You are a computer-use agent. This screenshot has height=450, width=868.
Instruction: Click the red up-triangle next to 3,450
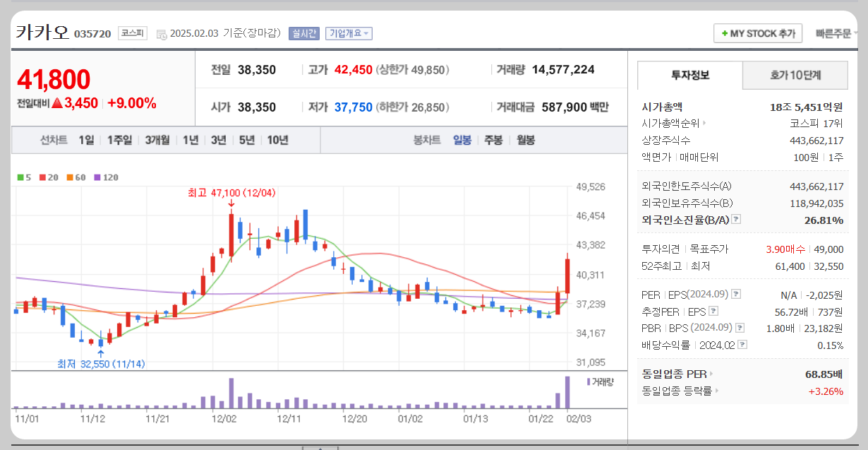[57, 103]
